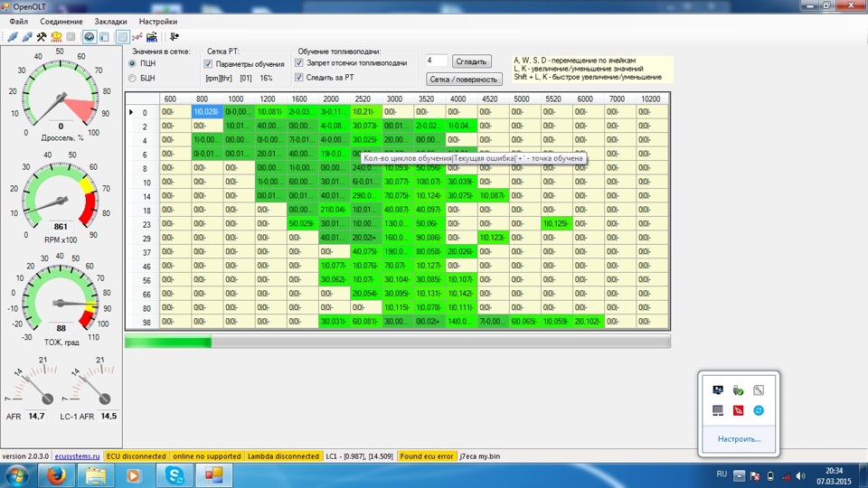Image resolution: width=868 pixels, height=488 pixels.
Task: Click the j7eca my.bin status text
Action: click(480, 456)
